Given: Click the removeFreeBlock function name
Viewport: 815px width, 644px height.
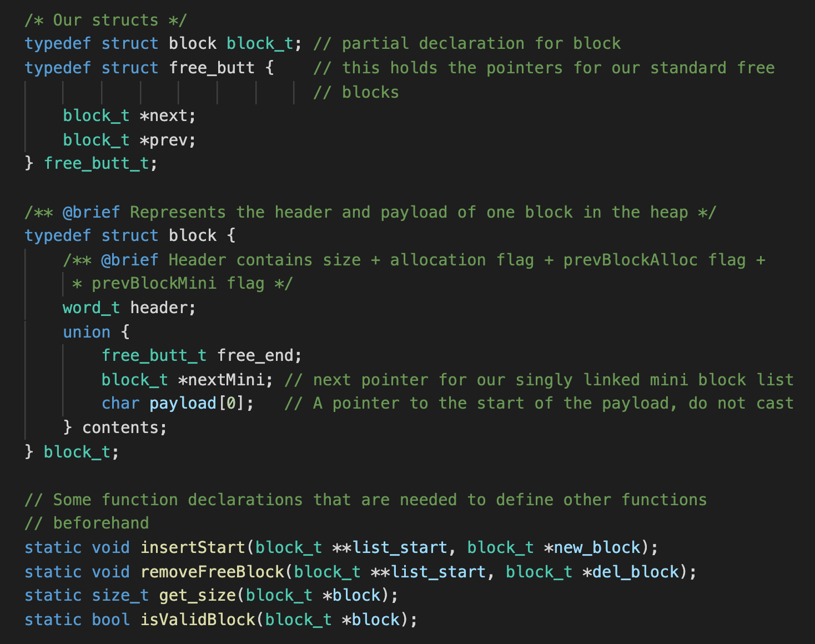Looking at the screenshot, I should click(212, 572).
